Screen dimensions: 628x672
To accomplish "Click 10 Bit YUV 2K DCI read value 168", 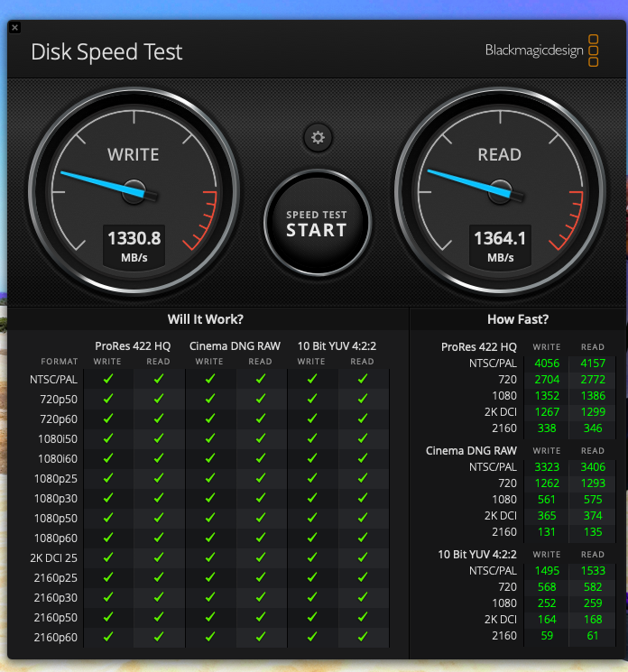I will [x=593, y=620].
